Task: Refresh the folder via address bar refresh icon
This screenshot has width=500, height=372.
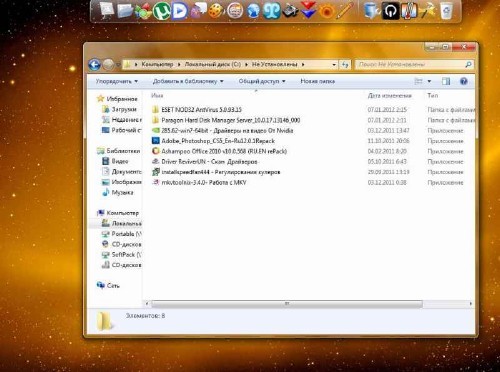Action: point(345,64)
